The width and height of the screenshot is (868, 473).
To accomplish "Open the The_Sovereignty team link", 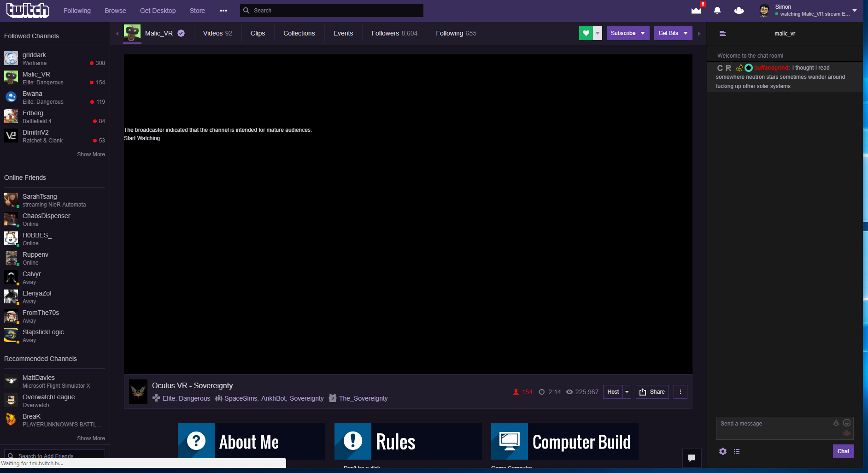I will click(364, 398).
